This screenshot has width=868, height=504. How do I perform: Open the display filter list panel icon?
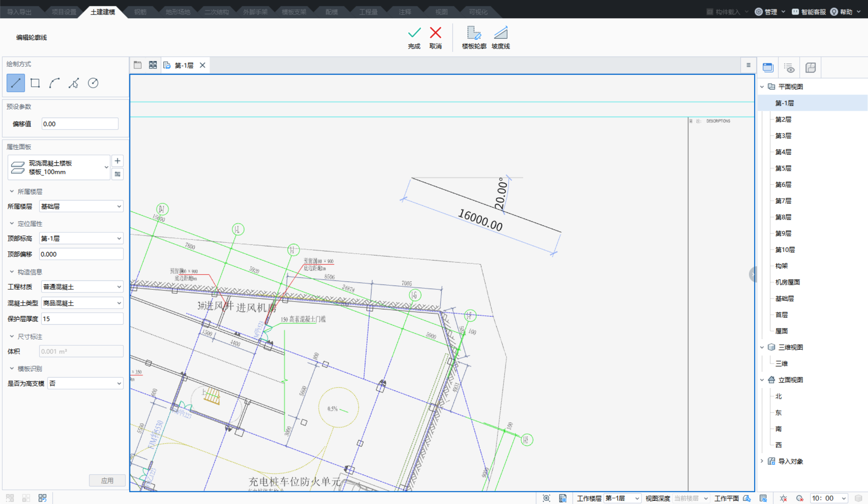click(789, 67)
